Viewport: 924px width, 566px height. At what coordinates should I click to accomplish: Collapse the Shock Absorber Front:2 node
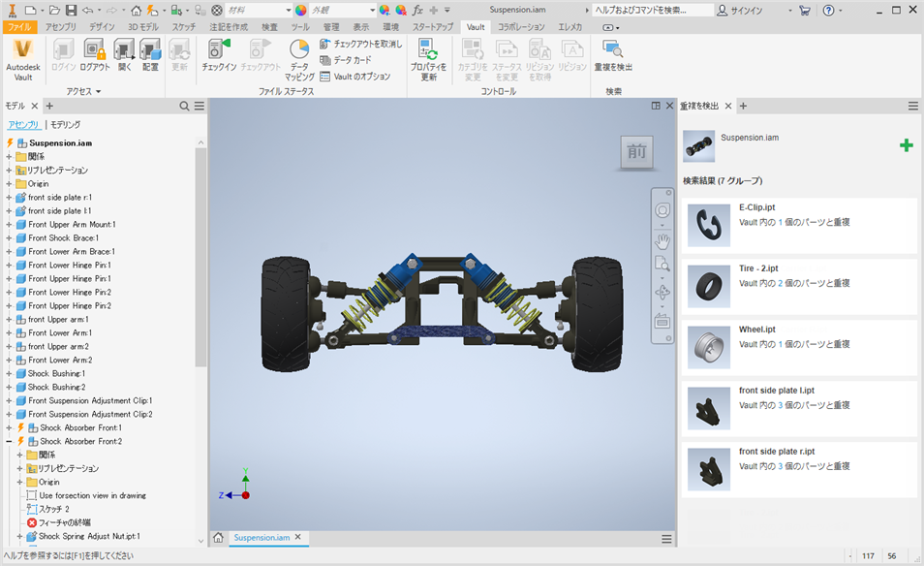pos(9,442)
